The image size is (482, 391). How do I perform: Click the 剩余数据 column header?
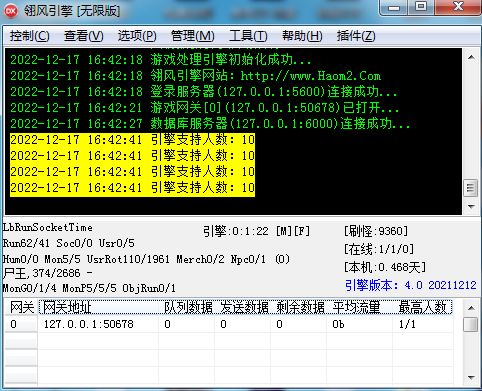click(x=300, y=307)
